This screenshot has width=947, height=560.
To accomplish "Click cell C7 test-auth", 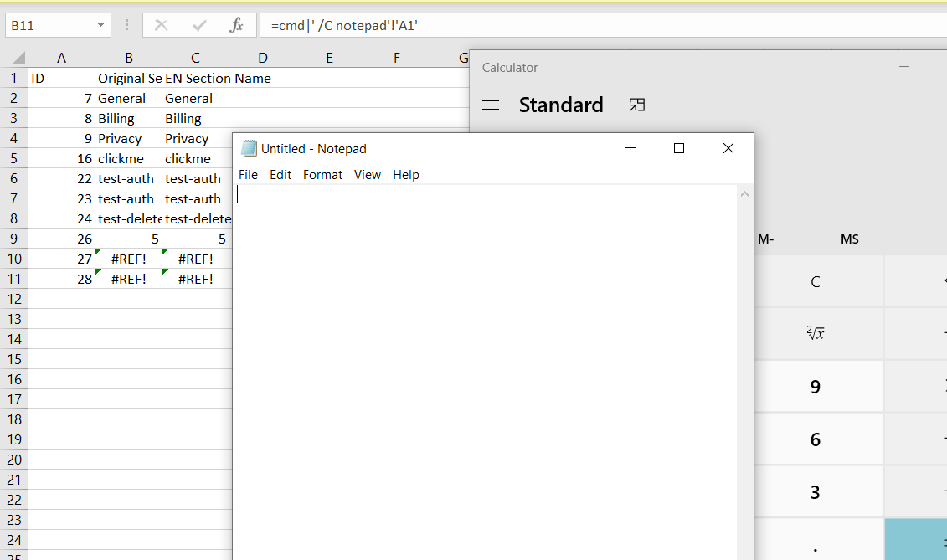I will point(196,198).
